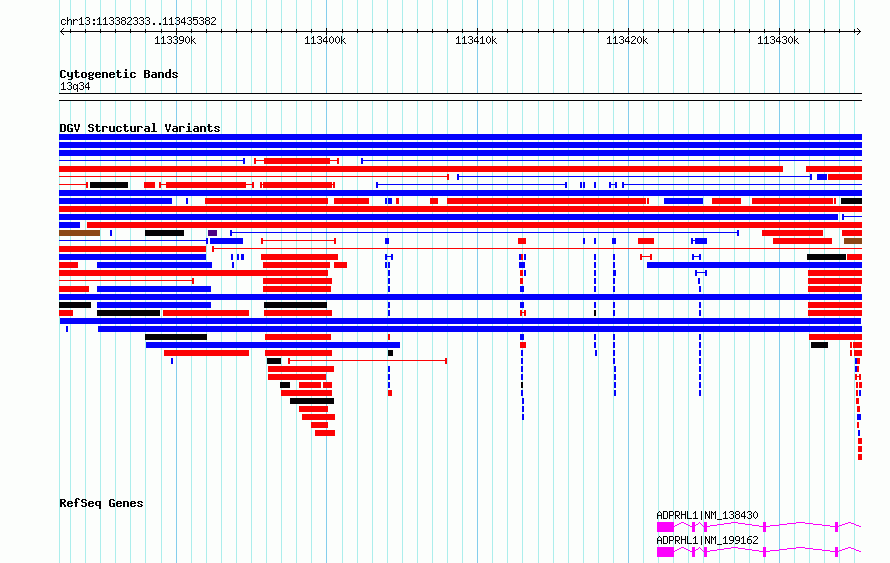Open the ADPRHL1|NM_199162 gene label
Screen dimensions: 890x563
[x=707, y=540]
